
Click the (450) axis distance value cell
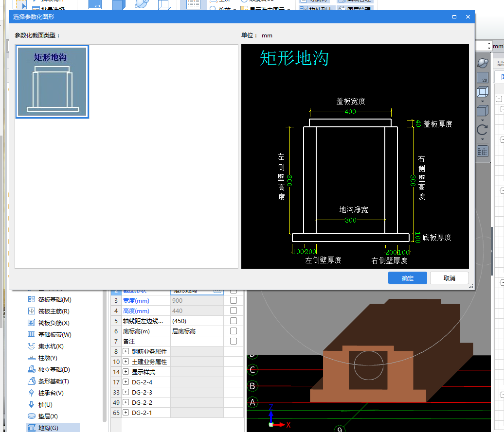197,321
